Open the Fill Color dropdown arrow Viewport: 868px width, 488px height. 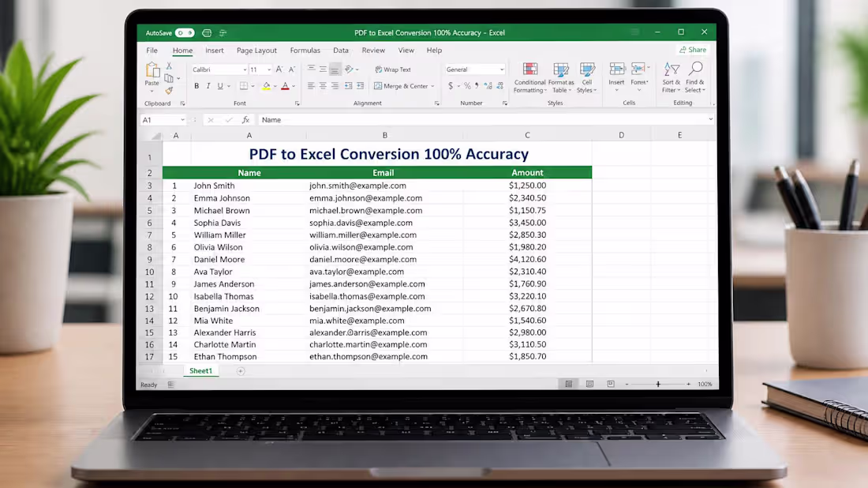click(275, 86)
